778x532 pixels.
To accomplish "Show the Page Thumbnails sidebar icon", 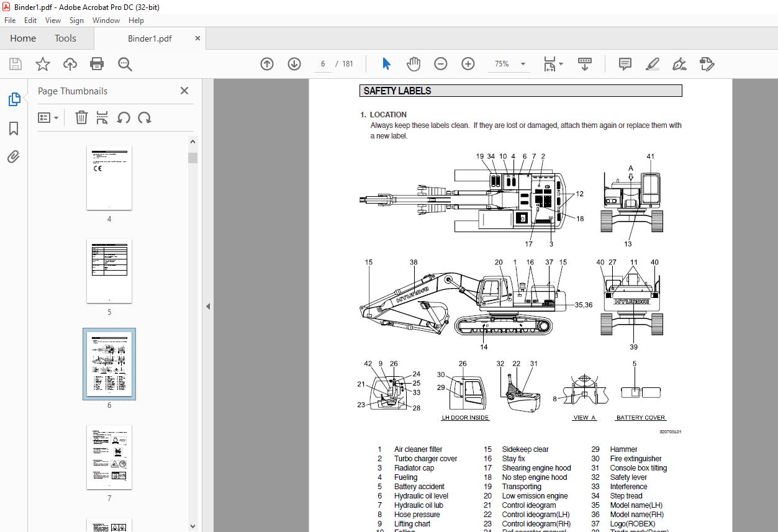I will [x=14, y=99].
